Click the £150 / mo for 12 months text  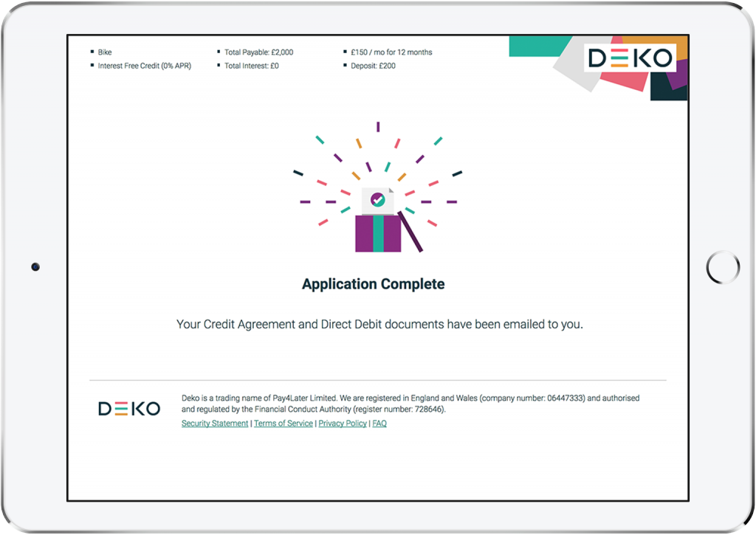[391, 52]
